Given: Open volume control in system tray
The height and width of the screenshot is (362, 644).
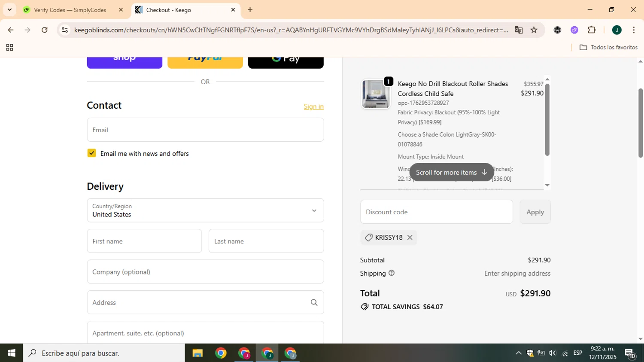Looking at the screenshot, I should pos(553,353).
